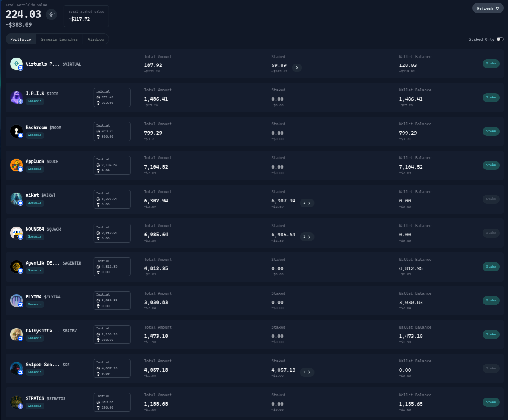Click the Genesis tag under bAIbysitter

pos(35,338)
